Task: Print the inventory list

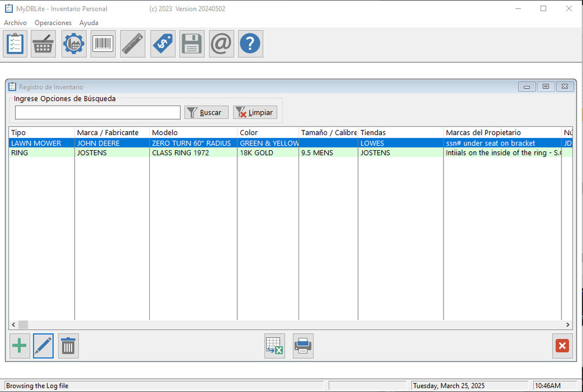Action: 303,345
